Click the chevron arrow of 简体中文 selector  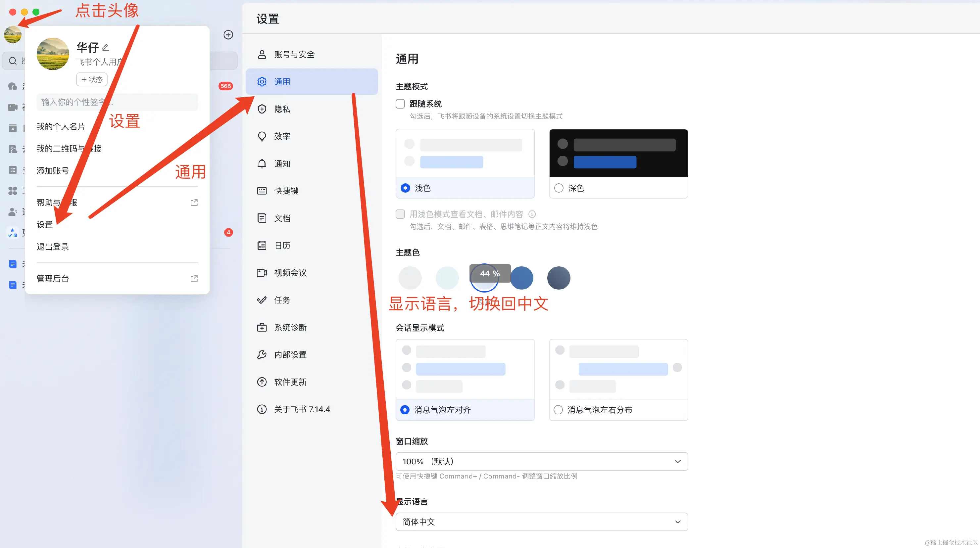pyautogui.click(x=677, y=522)
